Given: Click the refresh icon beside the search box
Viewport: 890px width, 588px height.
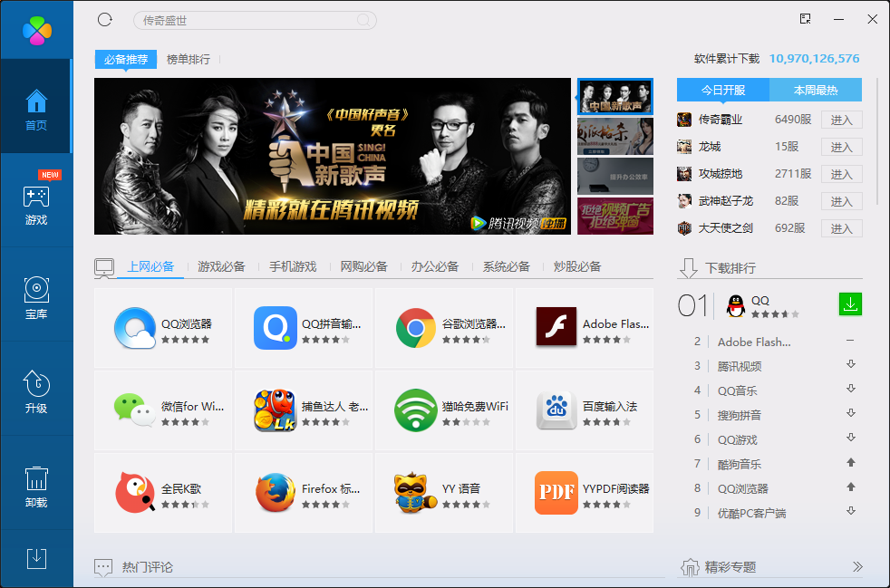Looking at the screenshot, I should coord(105,20).
